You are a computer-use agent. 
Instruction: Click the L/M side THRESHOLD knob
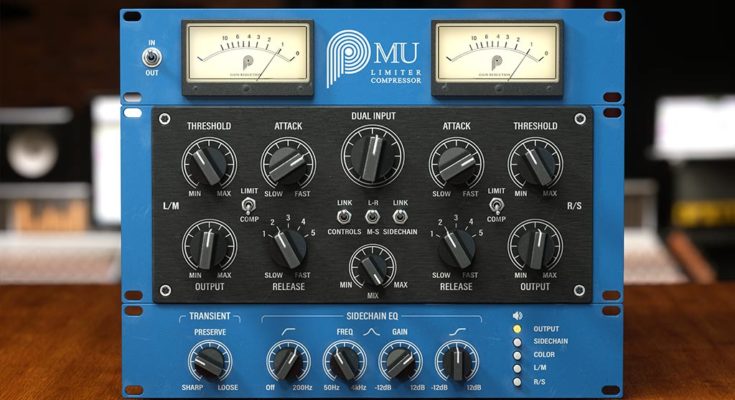209,161
